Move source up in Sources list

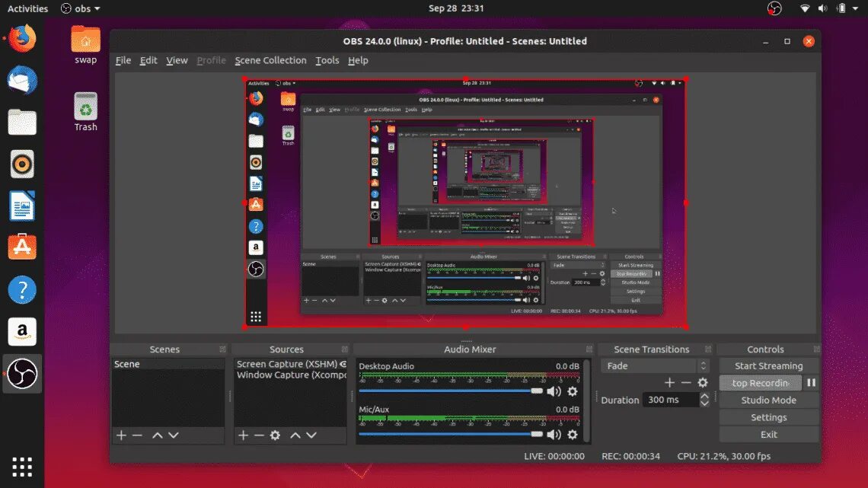295,435
